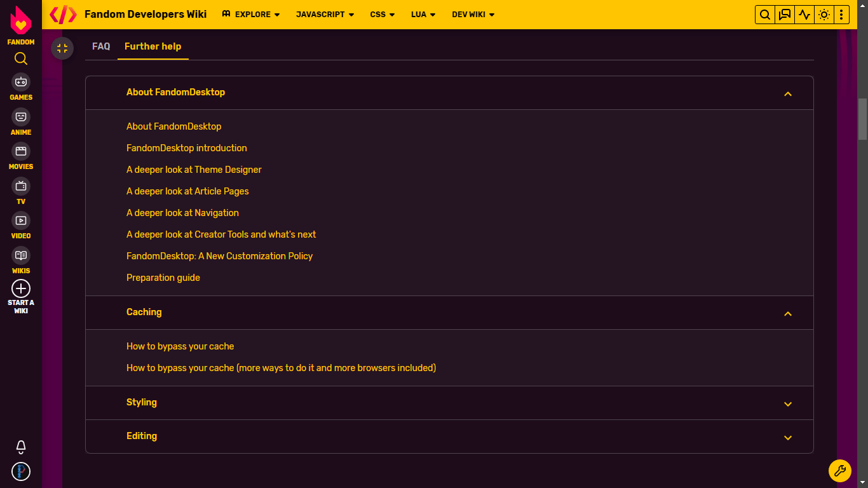The width and height of the screenshot is (868, 488).
Task: Click the Fandom heart flame logo
Action: (x=21, y=21)
